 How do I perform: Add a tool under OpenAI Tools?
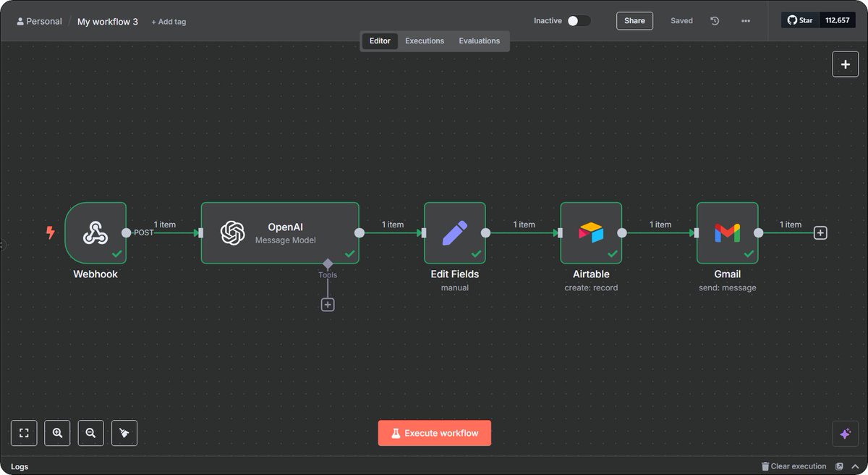[328, 305]
